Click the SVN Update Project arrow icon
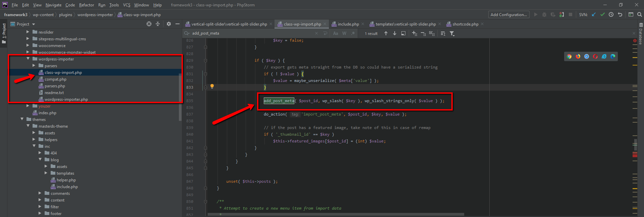 click(594, 14)
